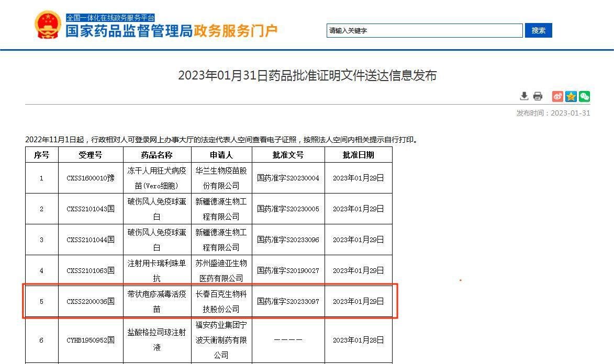Click the 受理号 column header
The image size is (614, 364).
91,155
